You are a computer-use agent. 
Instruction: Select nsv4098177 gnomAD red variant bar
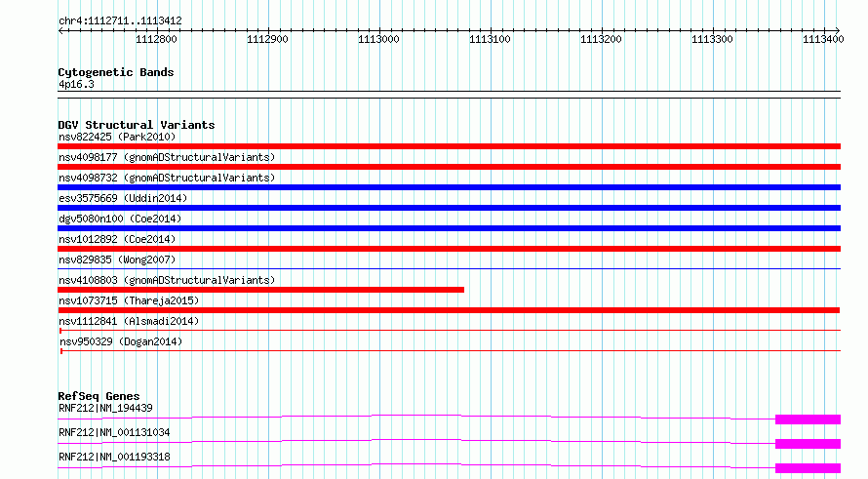(x=449, y=167)
